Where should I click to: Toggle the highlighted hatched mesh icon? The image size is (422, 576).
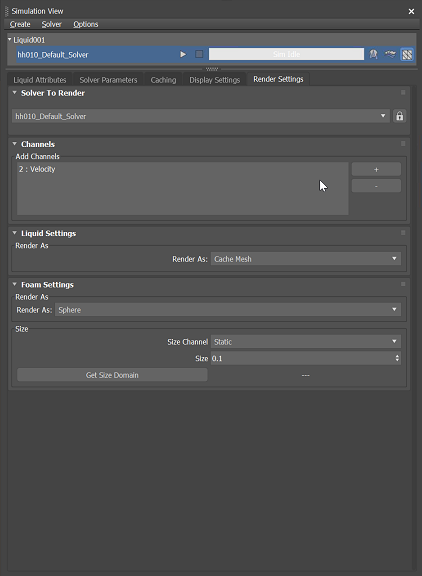click(407, 54)
